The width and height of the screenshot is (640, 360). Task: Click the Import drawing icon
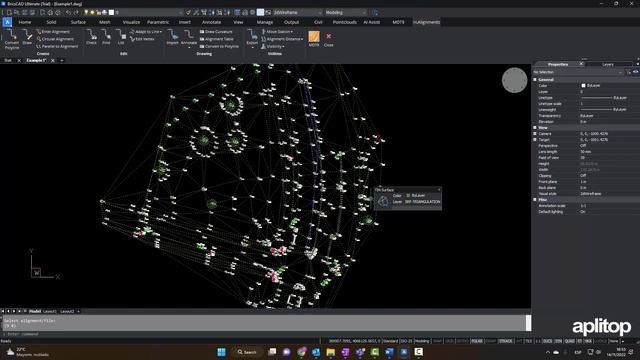tap(172, 38)
